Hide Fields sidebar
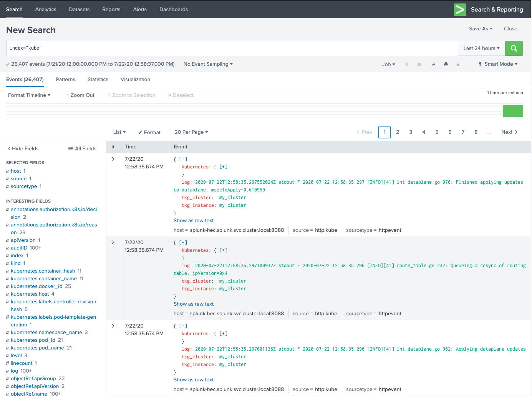Image resolution: width=532 pixels, height=396 pixels. click(23, 148)
